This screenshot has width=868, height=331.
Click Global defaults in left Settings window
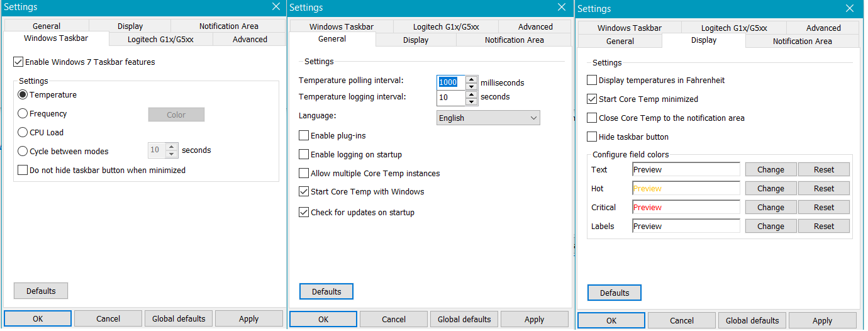coord(179,318)
